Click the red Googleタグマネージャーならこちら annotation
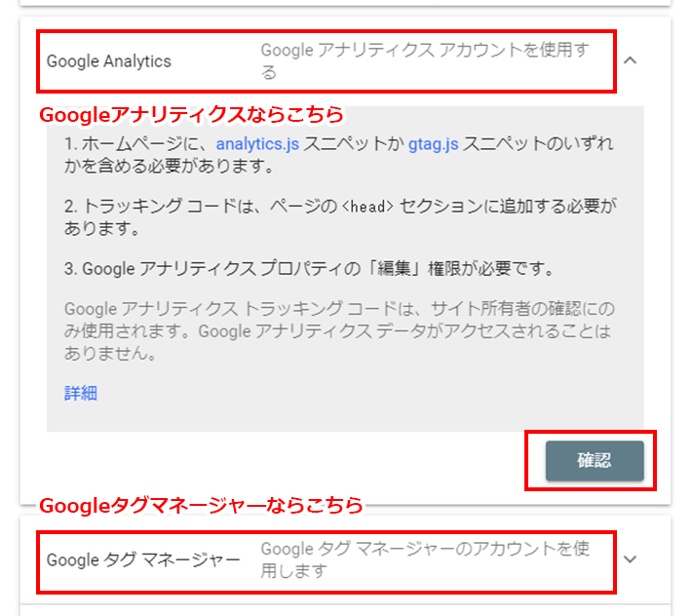Image resolution: width=692 pixels, height=616 pixels. point(201,505)
